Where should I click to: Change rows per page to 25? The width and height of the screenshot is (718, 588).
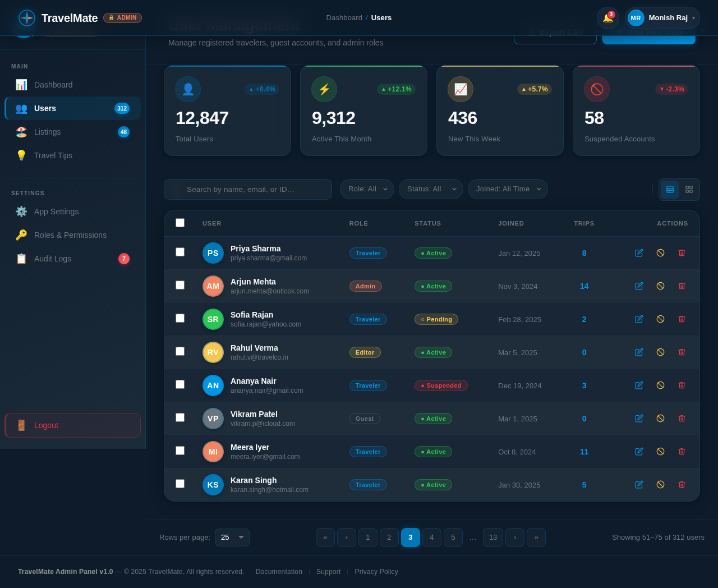232,537
